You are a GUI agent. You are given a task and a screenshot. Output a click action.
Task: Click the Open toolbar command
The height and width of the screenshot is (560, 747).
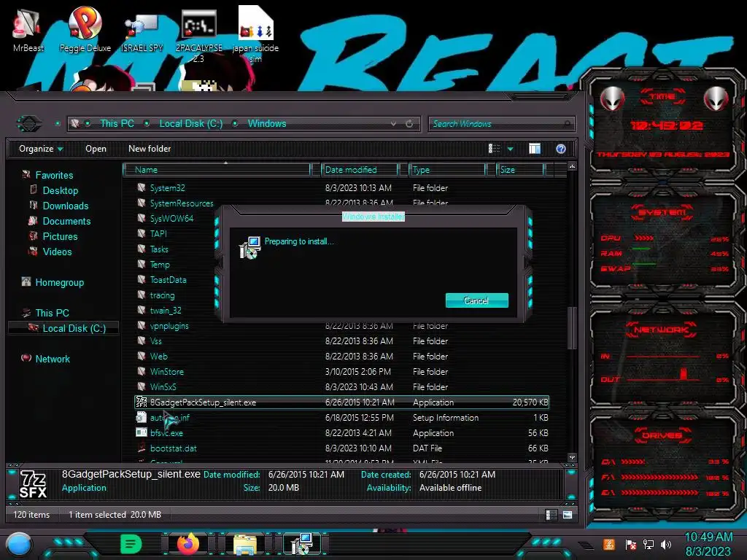click(96, 149)
